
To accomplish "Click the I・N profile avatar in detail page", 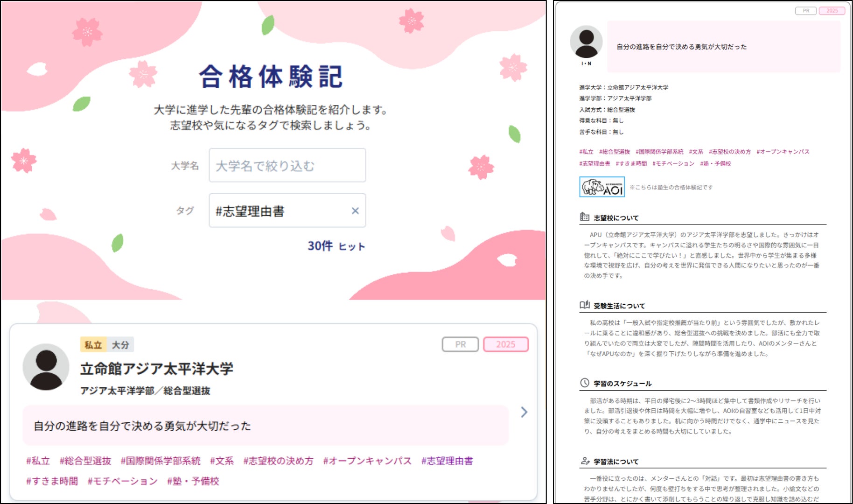I will [586, 42].
